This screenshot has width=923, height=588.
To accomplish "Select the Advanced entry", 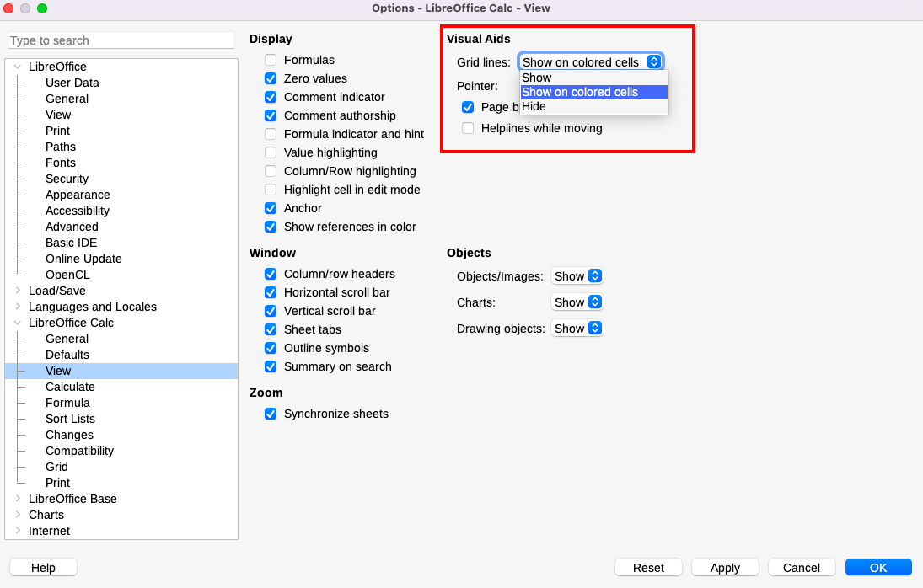I will click(x=72, y=227).
